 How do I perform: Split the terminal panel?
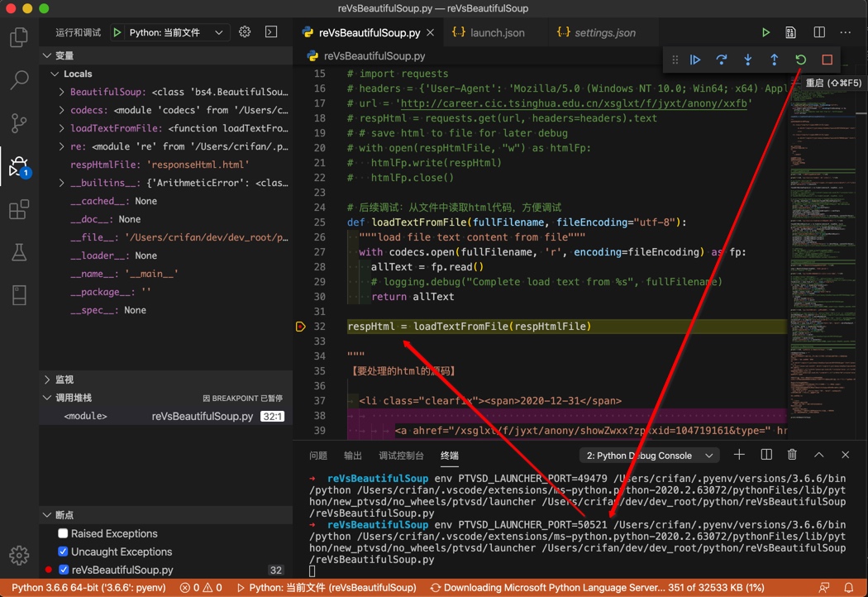(766, 456)
